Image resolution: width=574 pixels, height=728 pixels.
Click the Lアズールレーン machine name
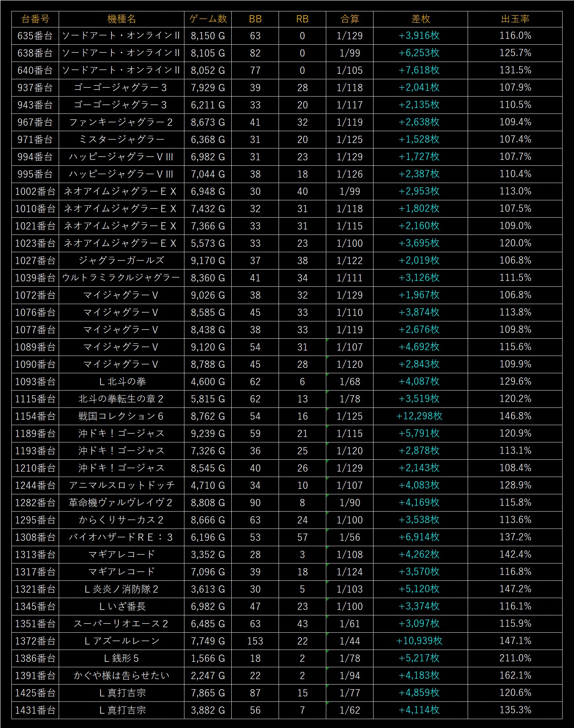(122, 641)
